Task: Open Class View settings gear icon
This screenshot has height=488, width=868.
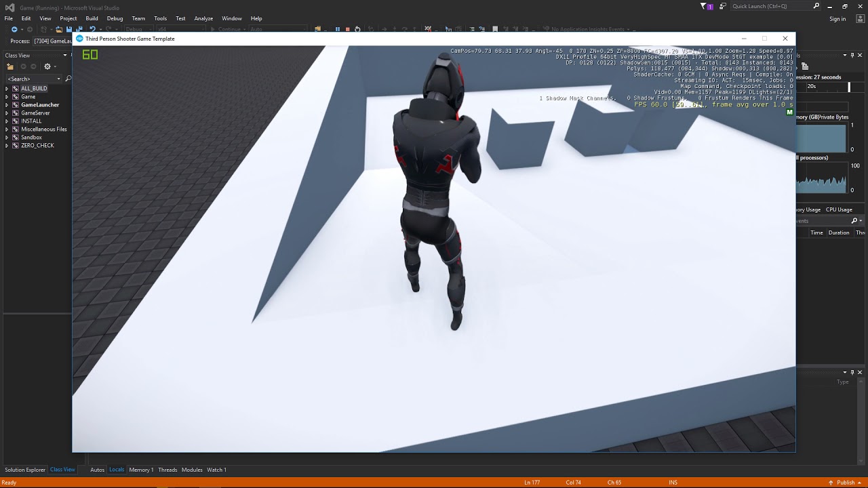Action: coord(47,66)
